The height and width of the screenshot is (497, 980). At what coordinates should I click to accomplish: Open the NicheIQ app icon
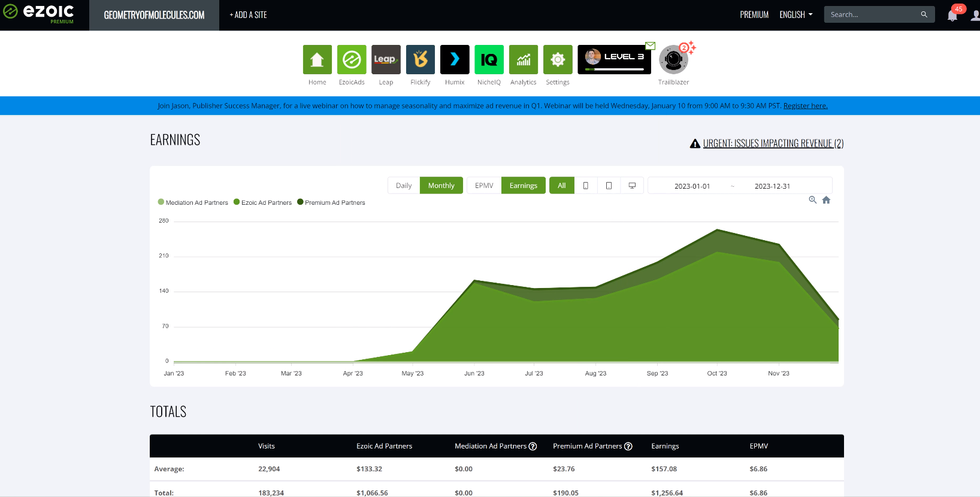click(489, 59)
